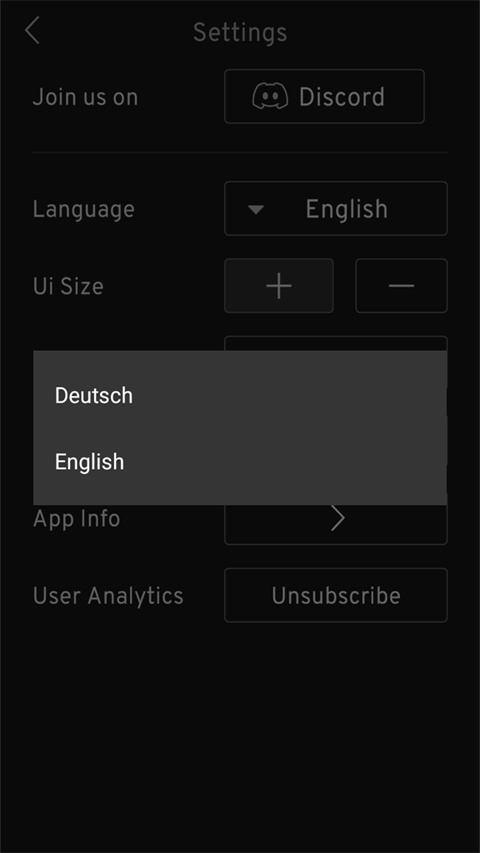This screenshot has height=853, width=480.
Task: Click the divider line under Join us on
Action: 240,153
